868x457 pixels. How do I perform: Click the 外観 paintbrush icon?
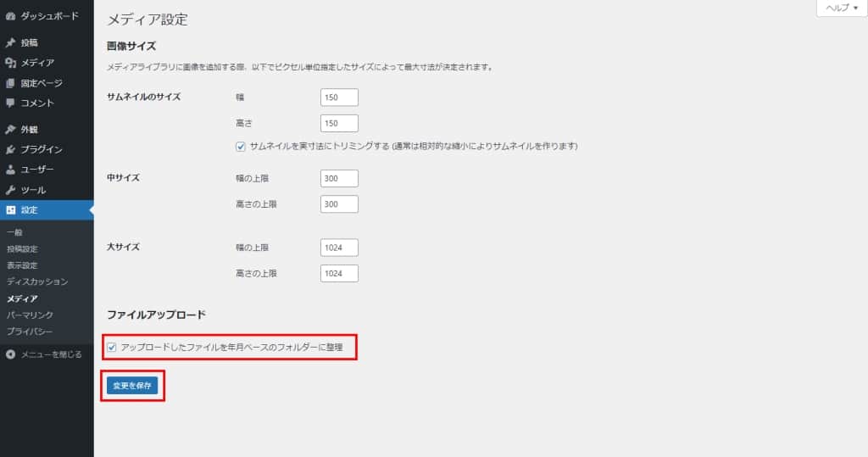tap(10, 130)
